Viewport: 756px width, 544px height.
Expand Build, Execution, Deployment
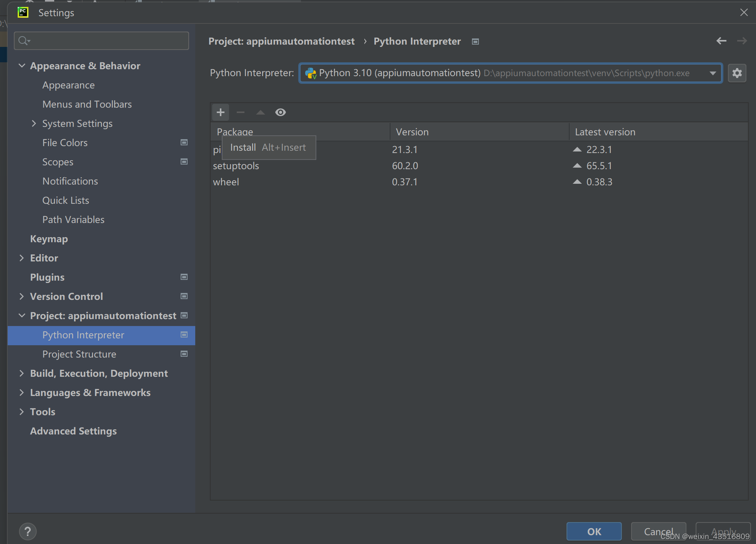22,373
